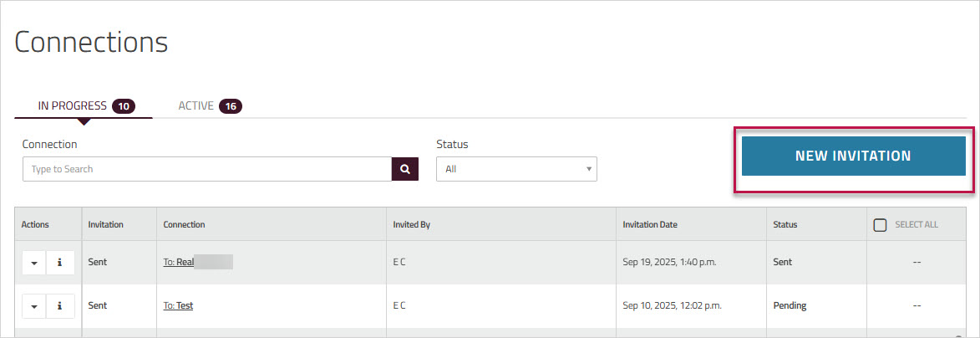Click the search magnifier icon button

pyautogui.click(x=405, y=169)
